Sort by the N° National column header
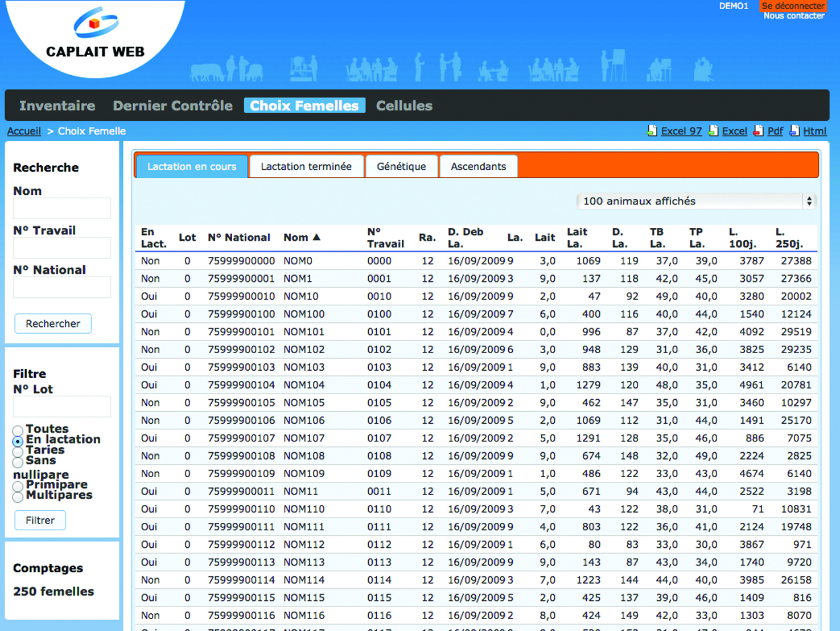The width and height of the screenshot is (840, 631). [239, 237]
